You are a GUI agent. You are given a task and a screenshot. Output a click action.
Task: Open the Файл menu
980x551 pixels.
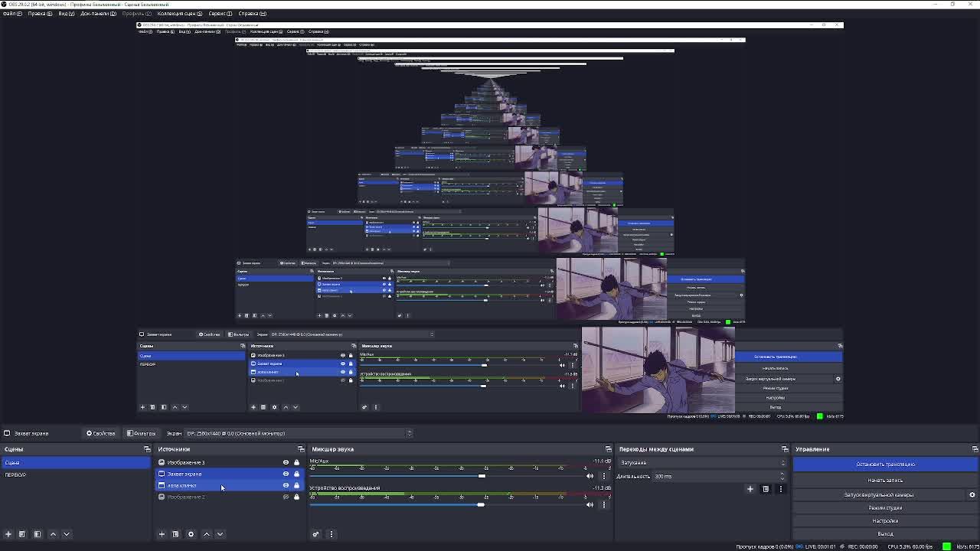pos(12,13)
